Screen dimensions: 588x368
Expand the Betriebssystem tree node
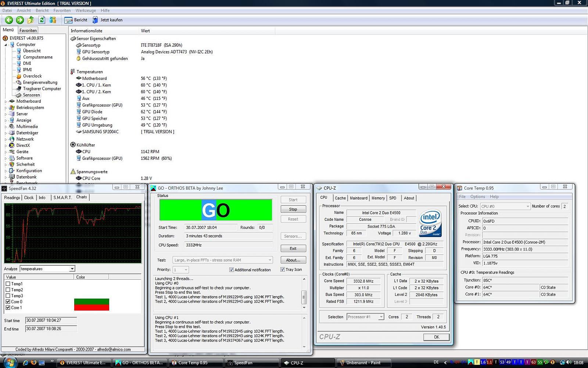pyautogui.click(x=6, y=108)
